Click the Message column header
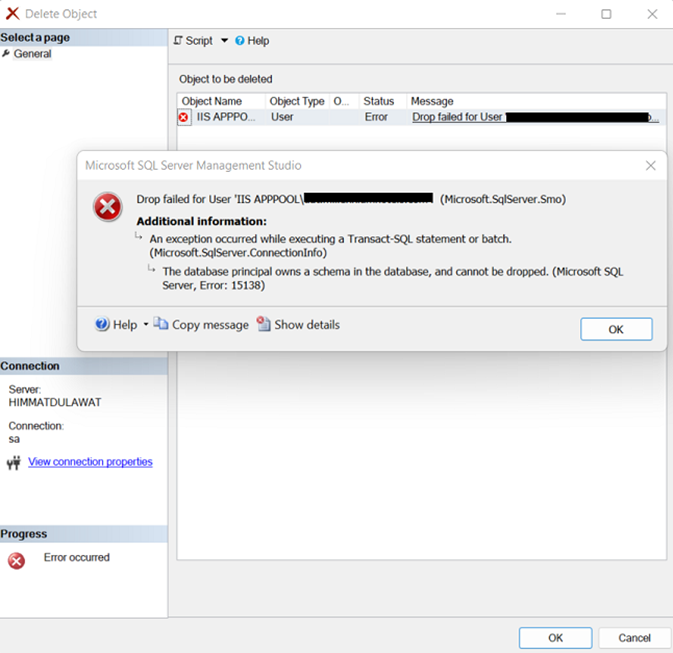This screenshot has width=673, height=653. 432,101
